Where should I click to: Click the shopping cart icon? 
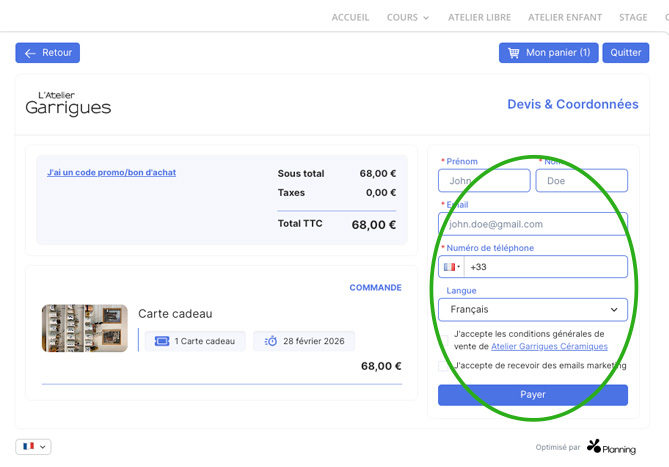point(514,53)
